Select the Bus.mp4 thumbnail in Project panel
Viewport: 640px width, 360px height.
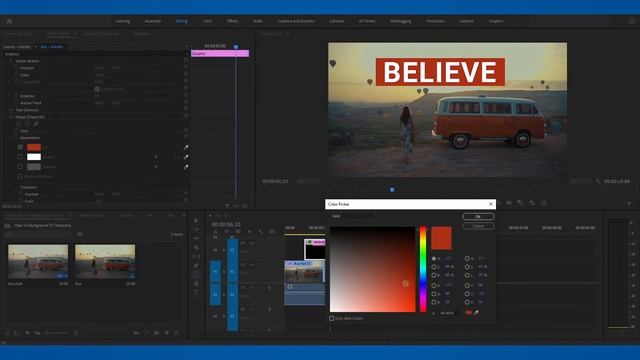click(x=38, y=262)
